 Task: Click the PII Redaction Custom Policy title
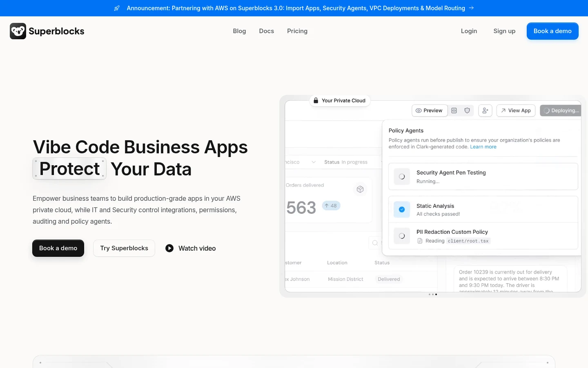452,232
